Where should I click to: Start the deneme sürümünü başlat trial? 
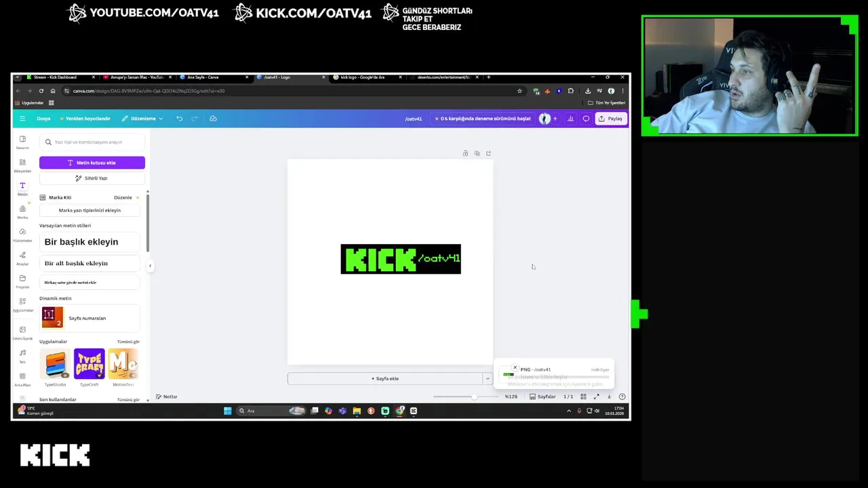pyautogui.click(x=483, y=119)
